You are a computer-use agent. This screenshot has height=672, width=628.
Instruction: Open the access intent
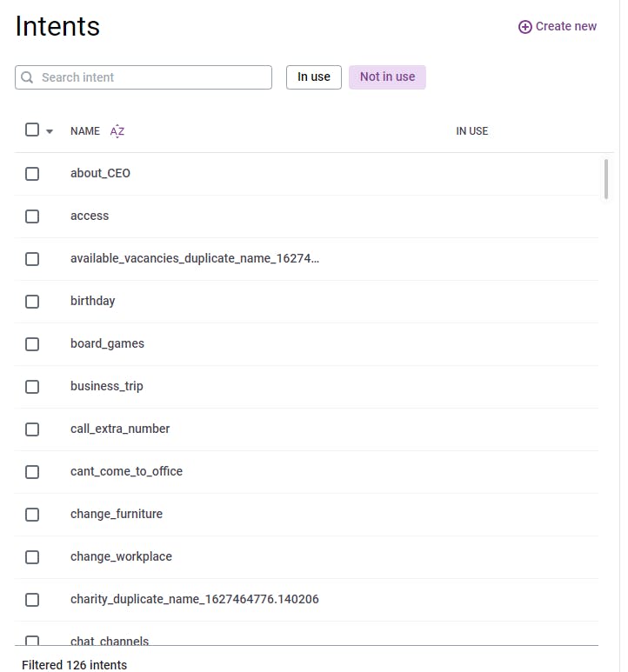click(x=90, y=216)
